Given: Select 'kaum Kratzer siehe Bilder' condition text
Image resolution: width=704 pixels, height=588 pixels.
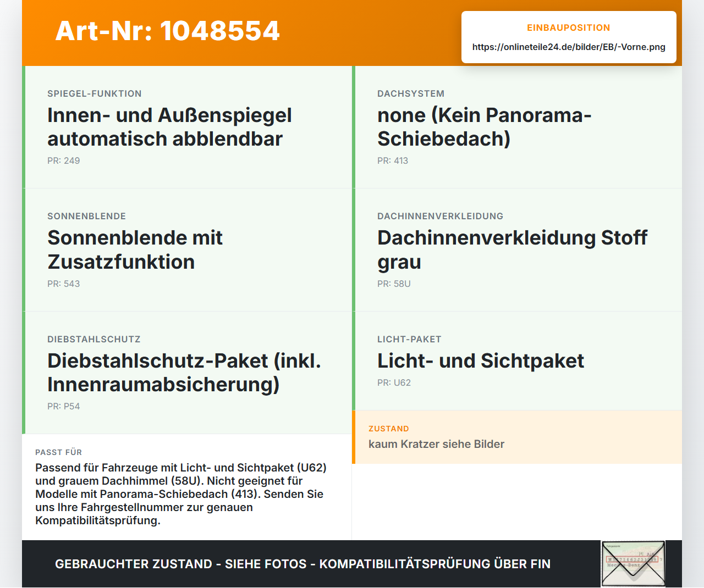Looking at the screenshot, I should (x=436, y=444).
